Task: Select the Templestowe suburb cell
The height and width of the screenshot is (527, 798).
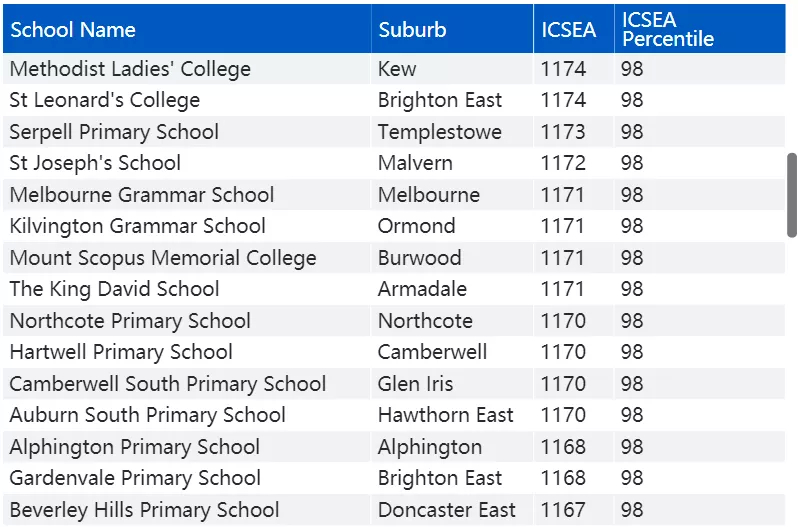Action: (x=440, y=132)
